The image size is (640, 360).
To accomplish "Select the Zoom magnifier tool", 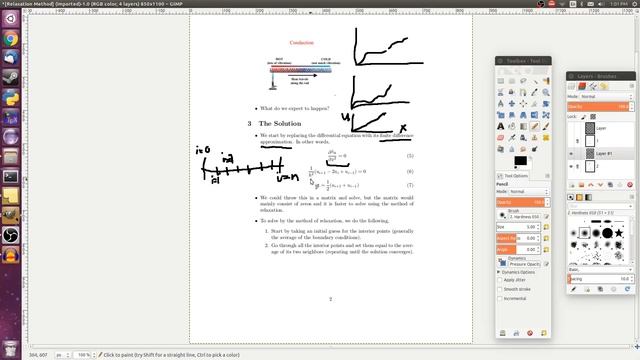I will [x=546, y=92].
